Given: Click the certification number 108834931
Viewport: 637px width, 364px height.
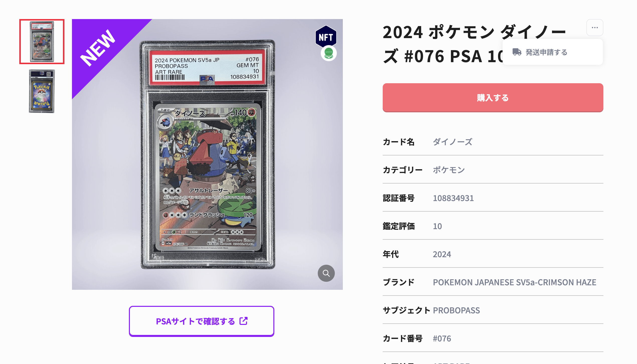Looking at the screenshot, I should pyautogui.click(x=453, y=198).
